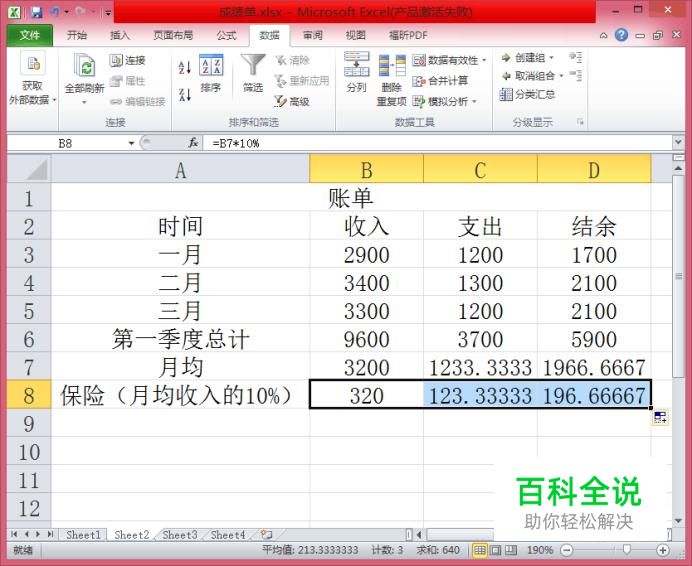Viewport: 692px width, 566px height.
Task: Click the vertical scrollbar down arrow
Action: pyautogui.click(x=678, y=521)
